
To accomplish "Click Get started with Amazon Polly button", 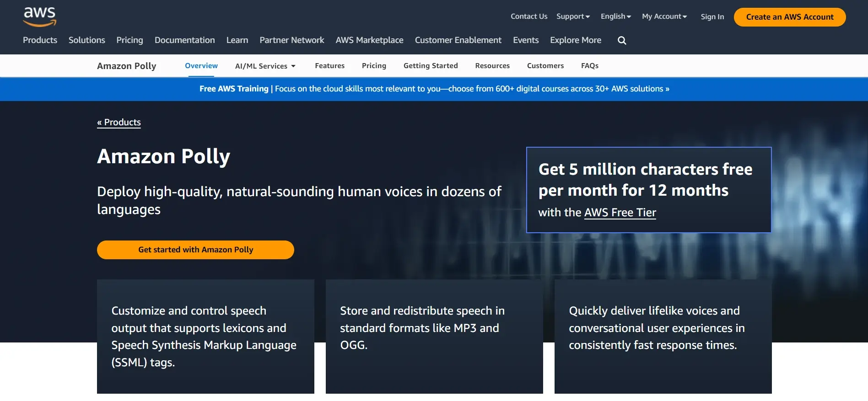I will pyautogui.click(x=195, y=250).
